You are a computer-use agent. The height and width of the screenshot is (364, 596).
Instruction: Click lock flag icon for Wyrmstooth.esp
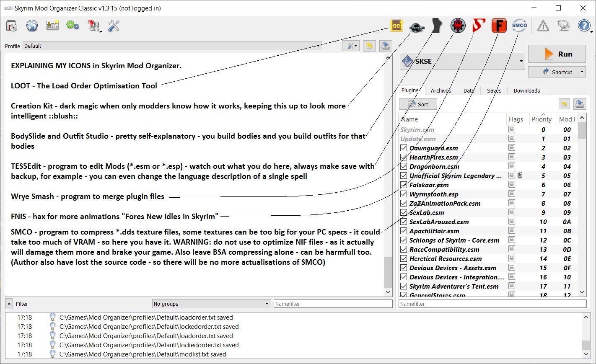coord(512,194)
